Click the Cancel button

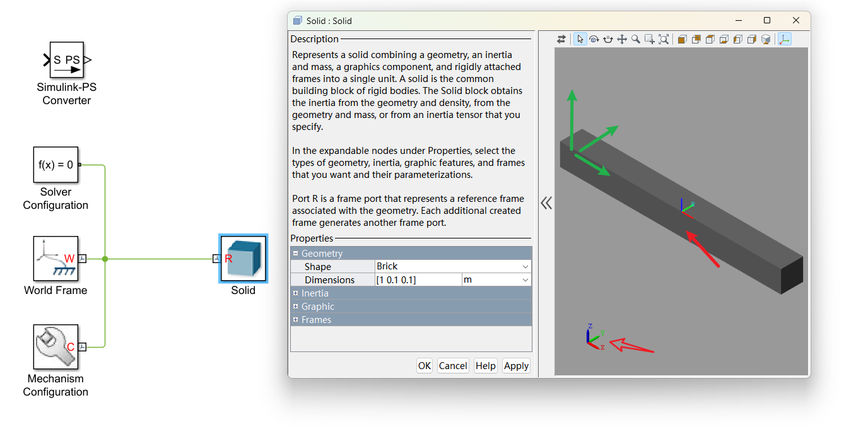click(x=453, y=366)
